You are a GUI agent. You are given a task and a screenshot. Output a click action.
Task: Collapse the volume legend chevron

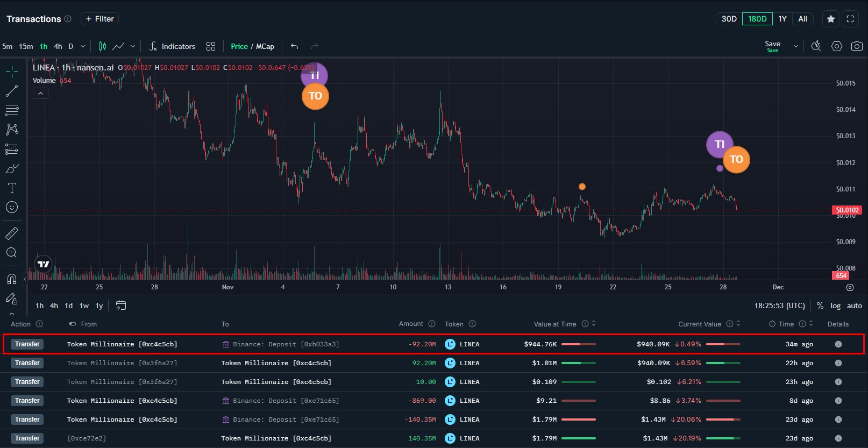point(41,94)
